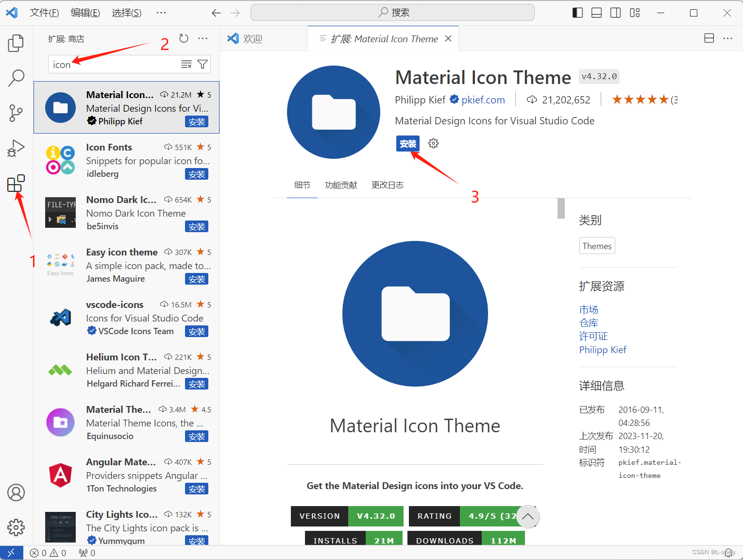
Task: Open editor more actions ellipsis
Action: coord(727,38)
